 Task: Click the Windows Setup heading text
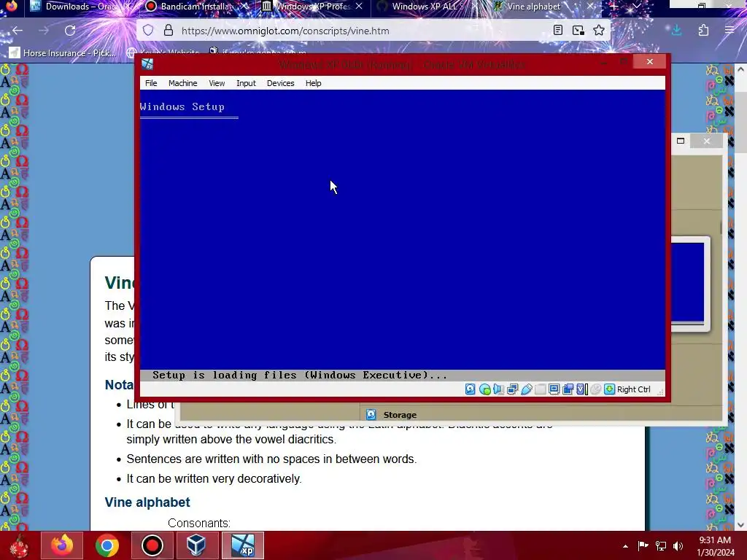click(x=182, y=106)
